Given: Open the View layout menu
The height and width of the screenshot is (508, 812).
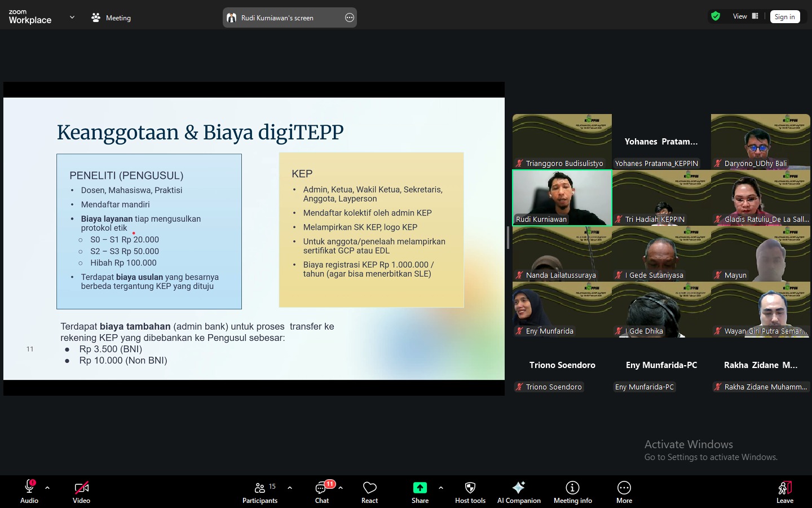Looking at the screenshot, I should click(745, 16).
